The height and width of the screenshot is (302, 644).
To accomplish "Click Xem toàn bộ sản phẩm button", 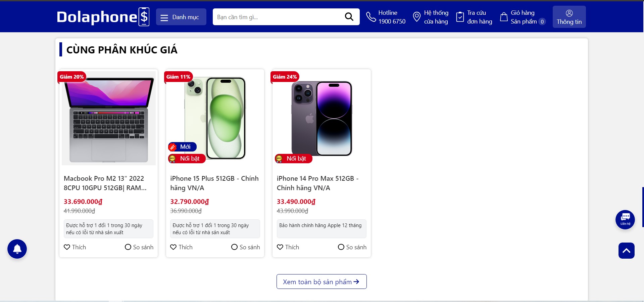I will click(x=321, y=282).
